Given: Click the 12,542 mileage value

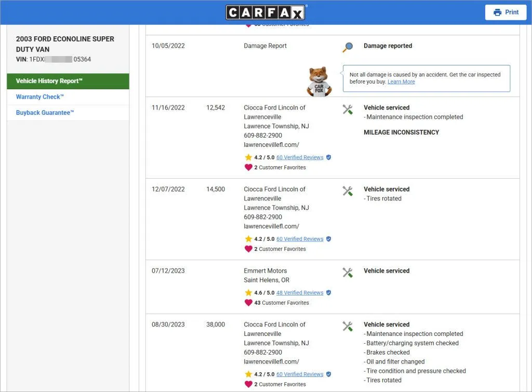Looking at the screenshot, I should [x=216, y=108].
